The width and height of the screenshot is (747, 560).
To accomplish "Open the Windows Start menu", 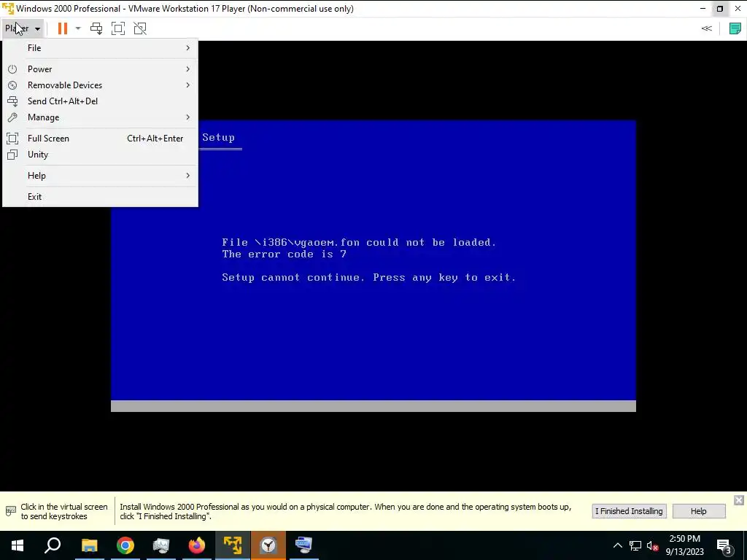I will 18,545.
